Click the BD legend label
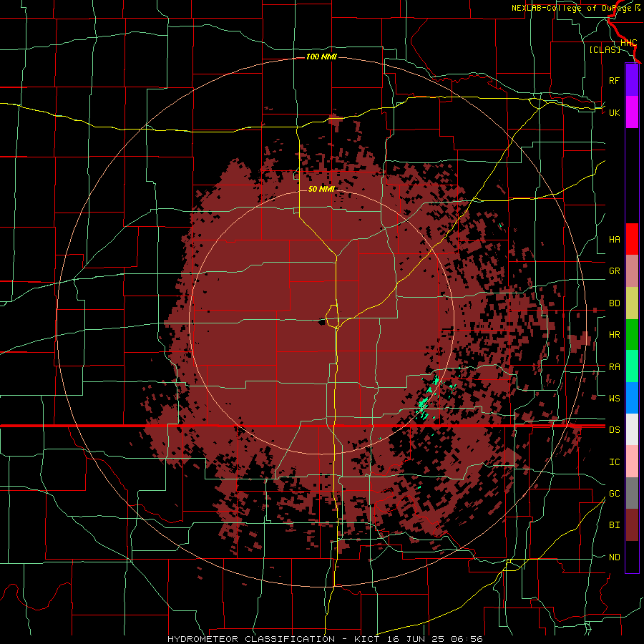This screenshot has height=644, width=644. click(614, 303)
